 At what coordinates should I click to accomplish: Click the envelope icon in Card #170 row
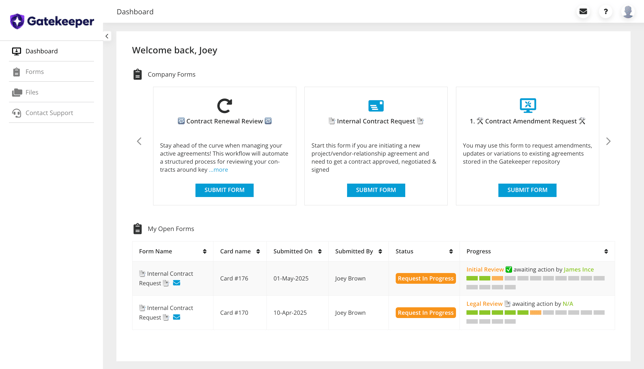176,317
